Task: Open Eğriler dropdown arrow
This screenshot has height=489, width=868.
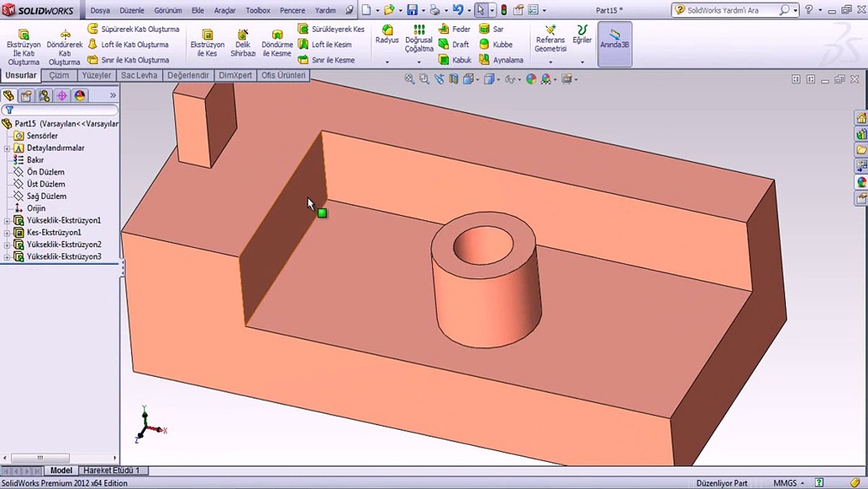Action: click(582, 62)
